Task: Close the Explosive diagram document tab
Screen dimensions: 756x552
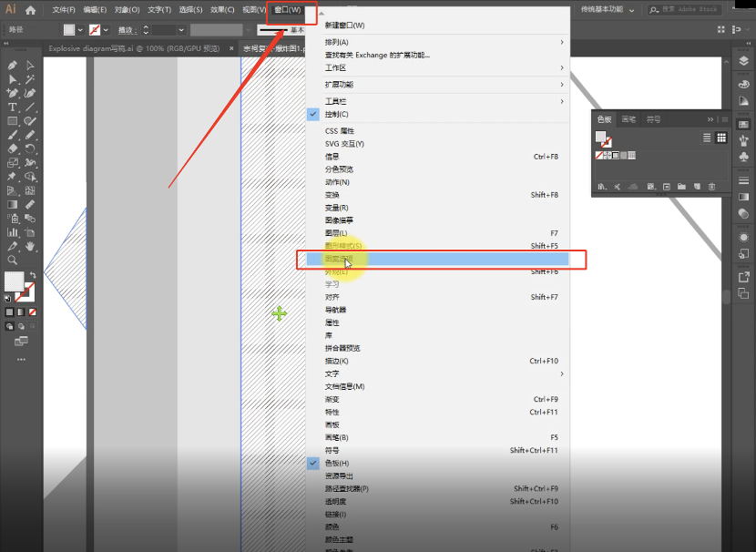Action: click(231, 48)
